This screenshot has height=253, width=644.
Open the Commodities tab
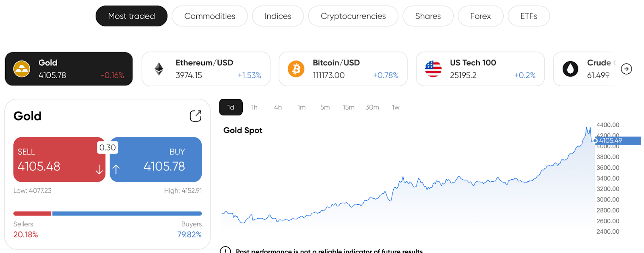[x=210, y=16]
